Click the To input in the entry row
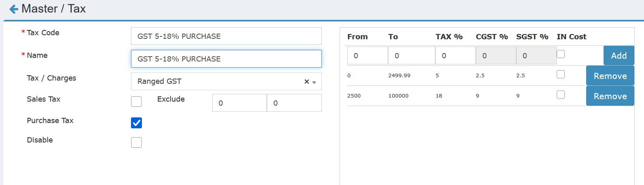644x185 pixels. [x=411, y=56]
